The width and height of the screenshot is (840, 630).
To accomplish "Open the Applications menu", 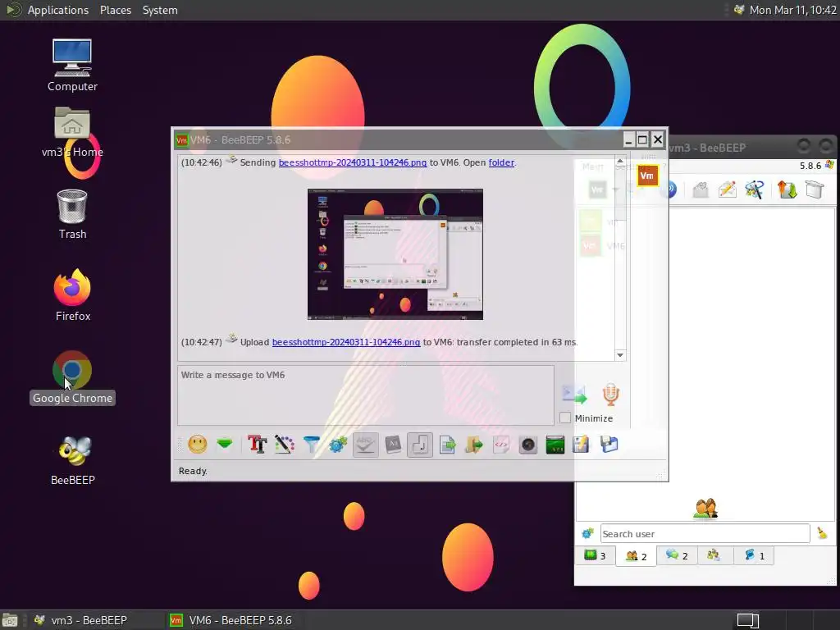I will click(x=58, y=10).
